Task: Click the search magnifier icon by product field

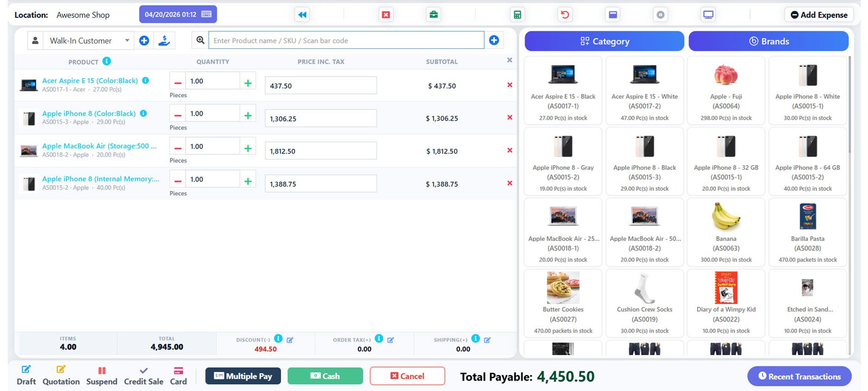Action: coord(200,40)
